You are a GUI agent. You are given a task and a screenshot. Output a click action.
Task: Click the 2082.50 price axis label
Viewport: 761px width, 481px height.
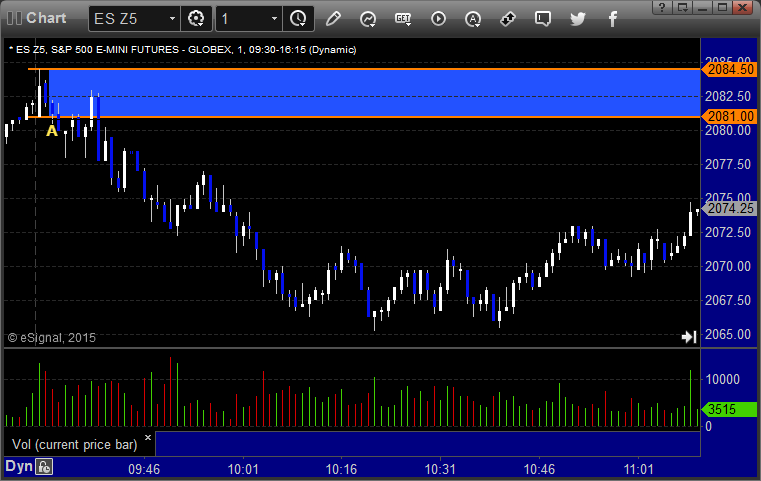(728, 96)
